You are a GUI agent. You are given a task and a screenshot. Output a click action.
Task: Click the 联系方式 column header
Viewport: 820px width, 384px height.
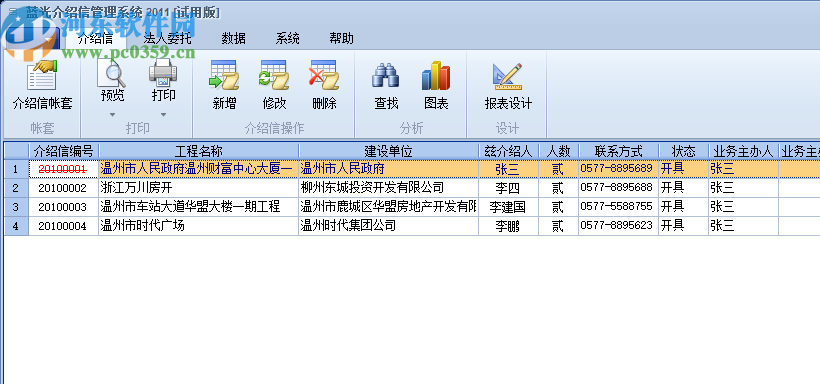pyautogui.click(x=618, y=151)
